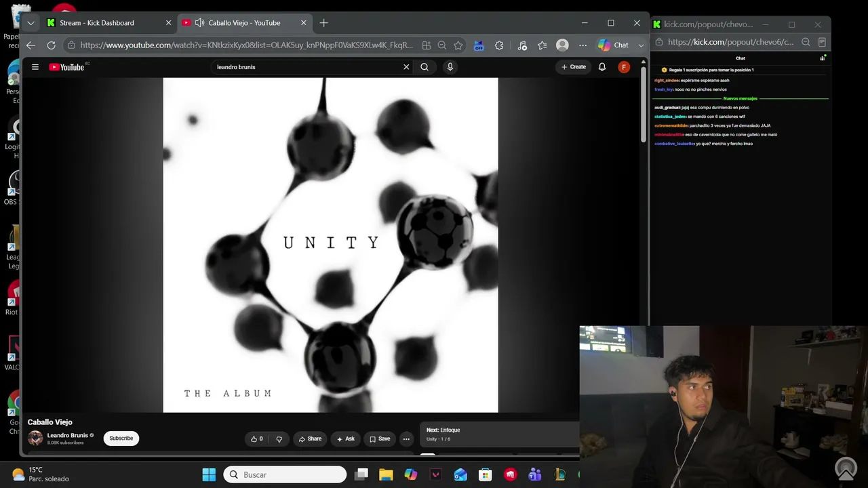This screenshot has height=488, width=868.
Task: Open the gift subs icon in Kick chat
Action: (823, 58)
